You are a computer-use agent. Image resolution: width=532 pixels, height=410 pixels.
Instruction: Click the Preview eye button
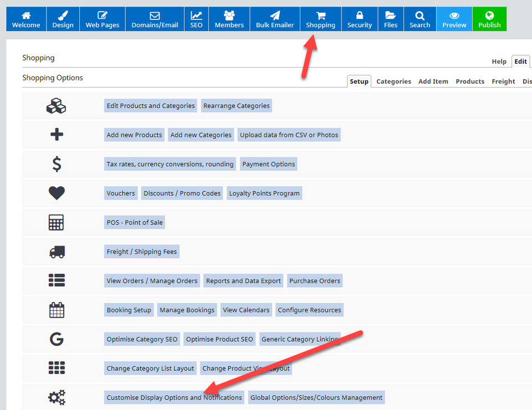tap(454, 19)
